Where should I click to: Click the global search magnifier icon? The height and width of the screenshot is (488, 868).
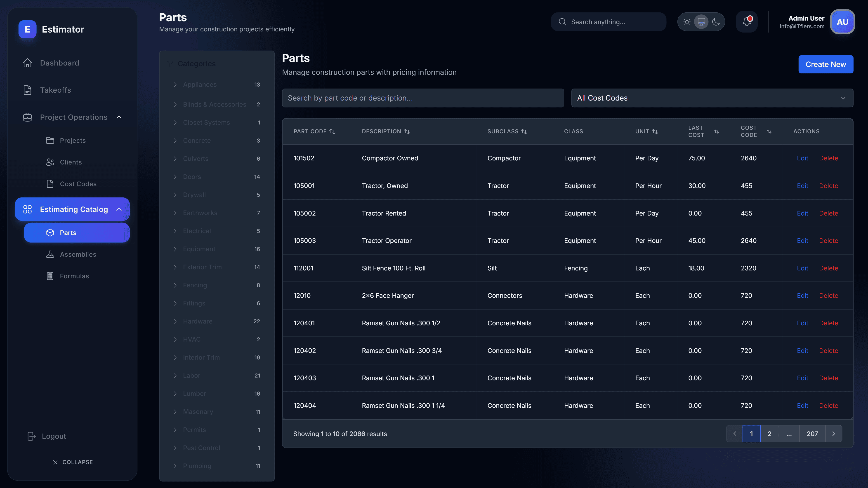[x=562, y=22]
